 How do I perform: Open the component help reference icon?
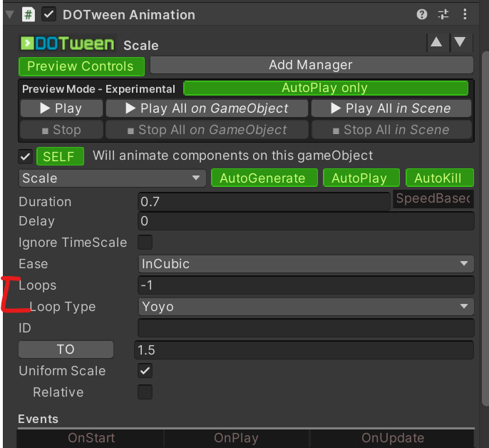point(422,14)
